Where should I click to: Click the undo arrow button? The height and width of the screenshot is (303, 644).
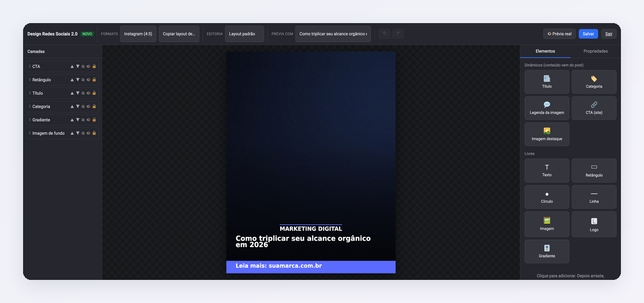pyautogui.click(x=384, y=34)
